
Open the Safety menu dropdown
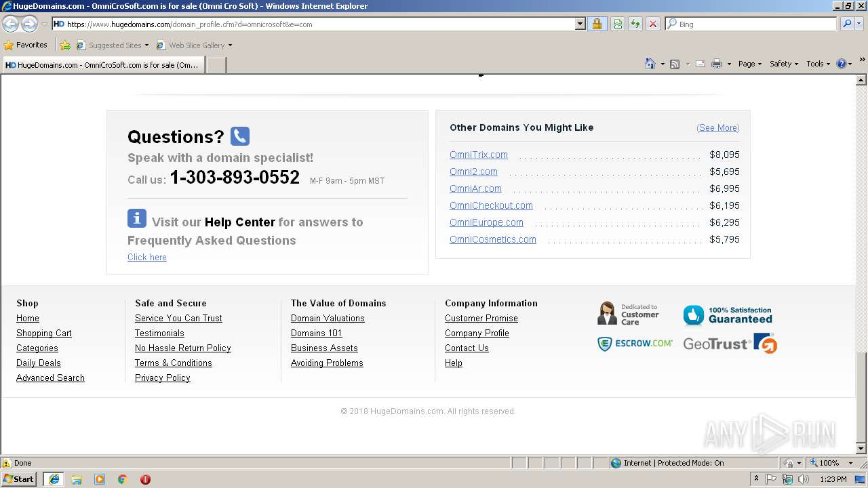[783, 64]
